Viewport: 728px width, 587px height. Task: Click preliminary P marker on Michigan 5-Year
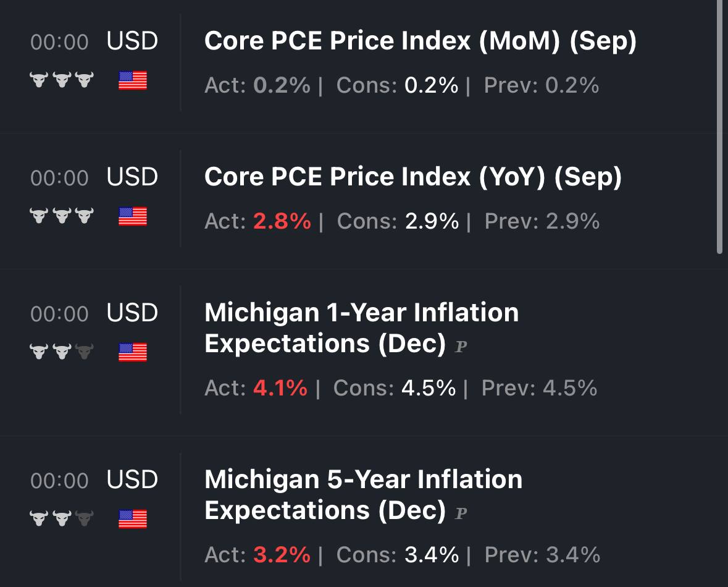pyautogui.click(x=461, y=513)
